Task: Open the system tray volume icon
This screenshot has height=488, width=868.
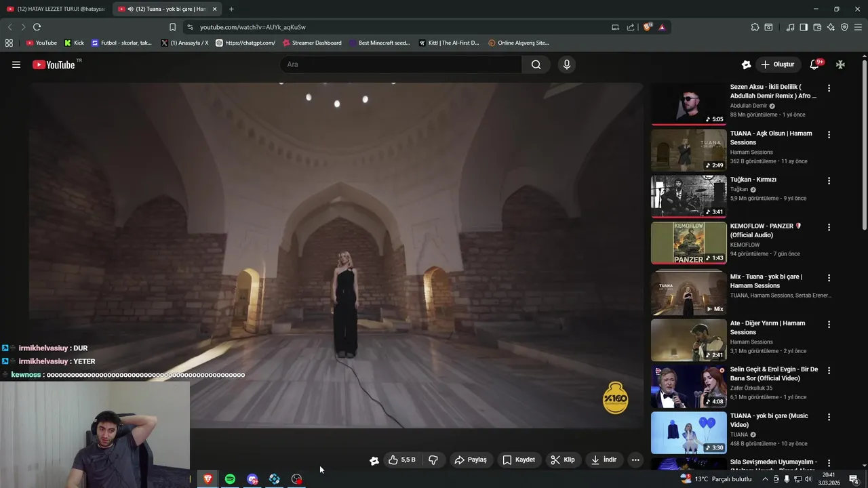Action: tap(808, 479)
